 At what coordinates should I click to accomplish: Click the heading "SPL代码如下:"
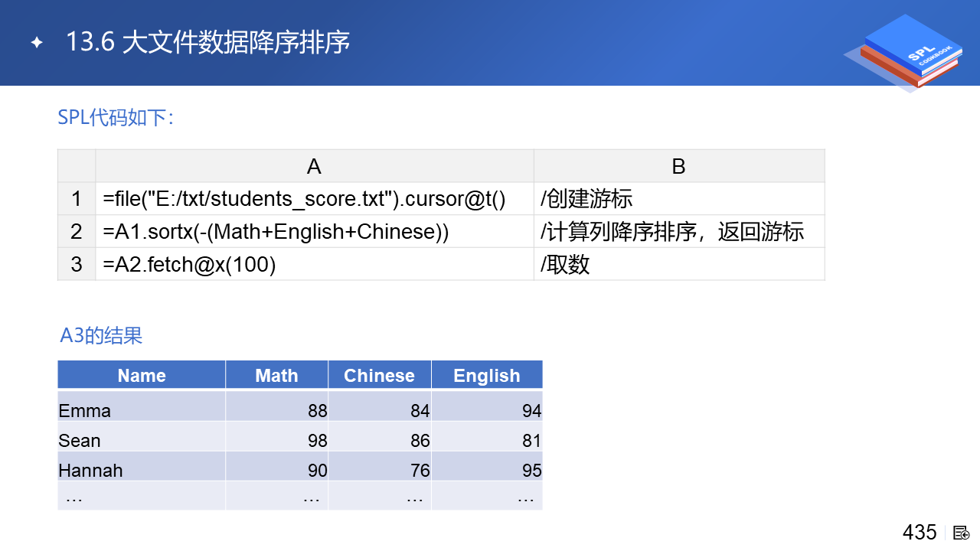click(116, 118)
